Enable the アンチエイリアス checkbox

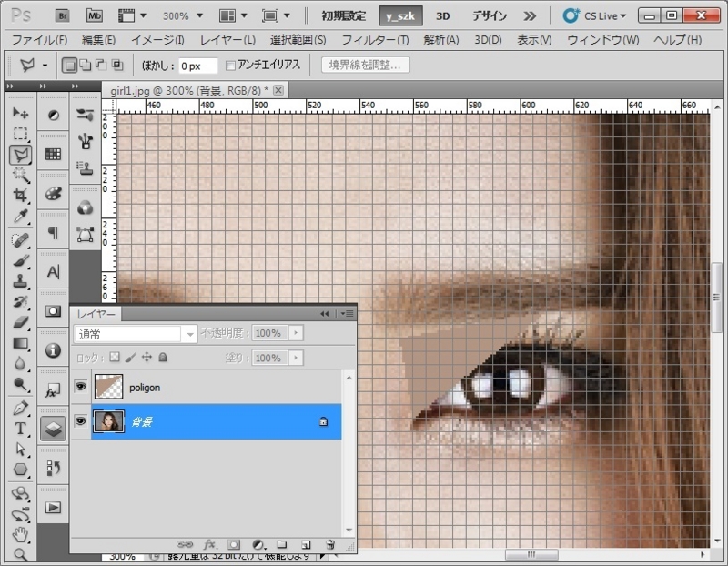point(230,66)
